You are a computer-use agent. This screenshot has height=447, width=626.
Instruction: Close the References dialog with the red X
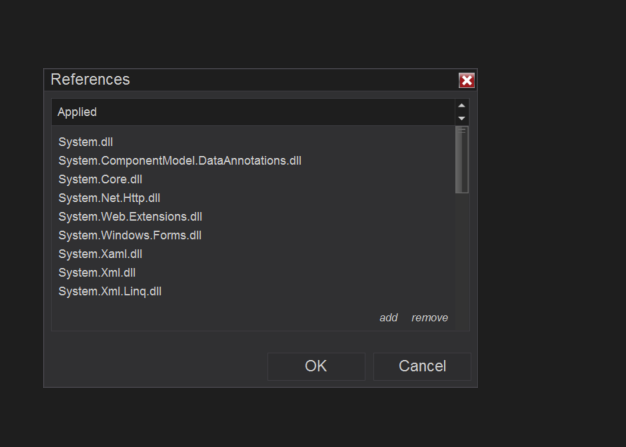coord(466,80)
